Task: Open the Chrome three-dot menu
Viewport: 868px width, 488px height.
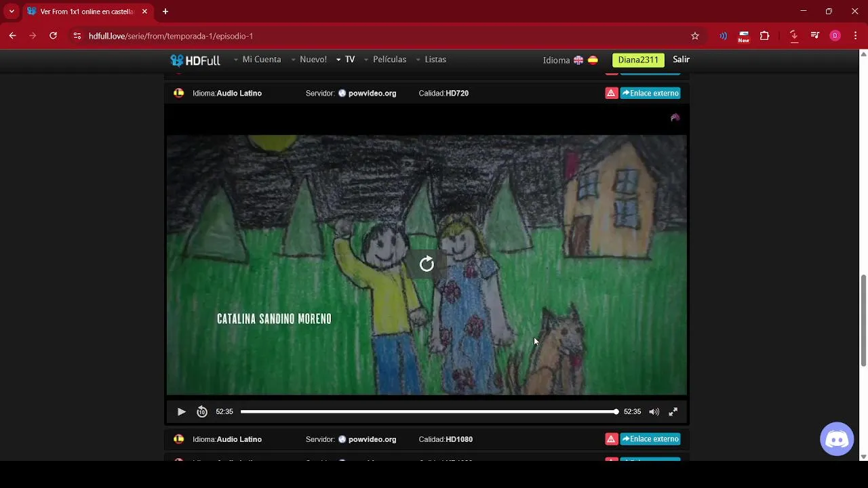Action: coord(856,36)
